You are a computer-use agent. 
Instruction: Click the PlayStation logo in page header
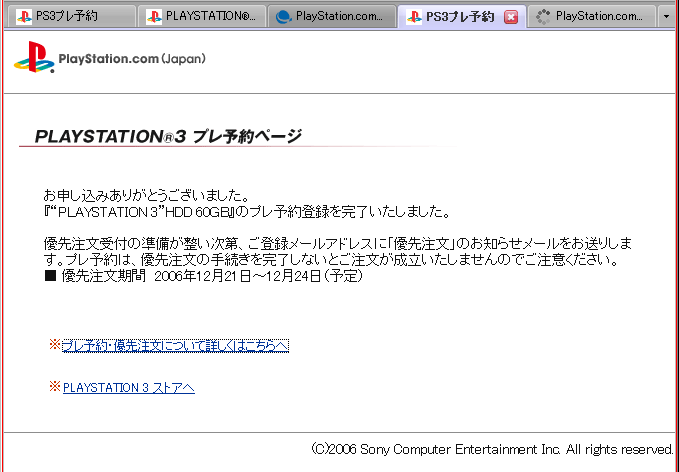coord(34,57)
